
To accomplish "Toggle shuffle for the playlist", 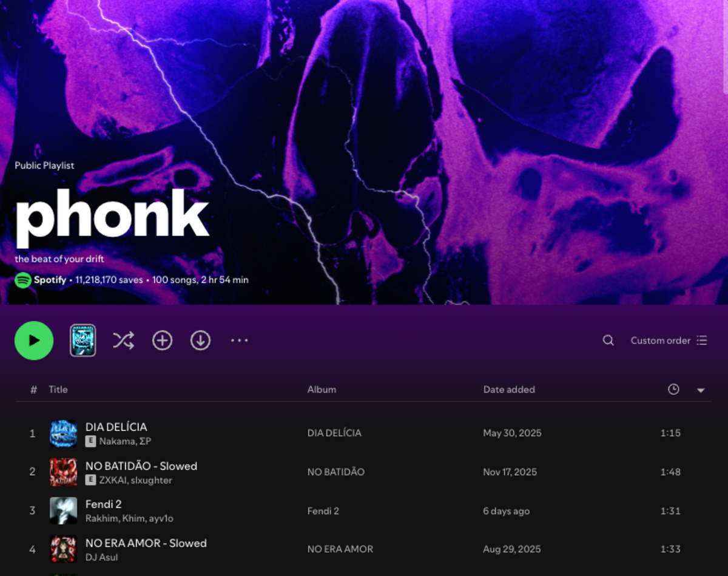I will 123,341.
